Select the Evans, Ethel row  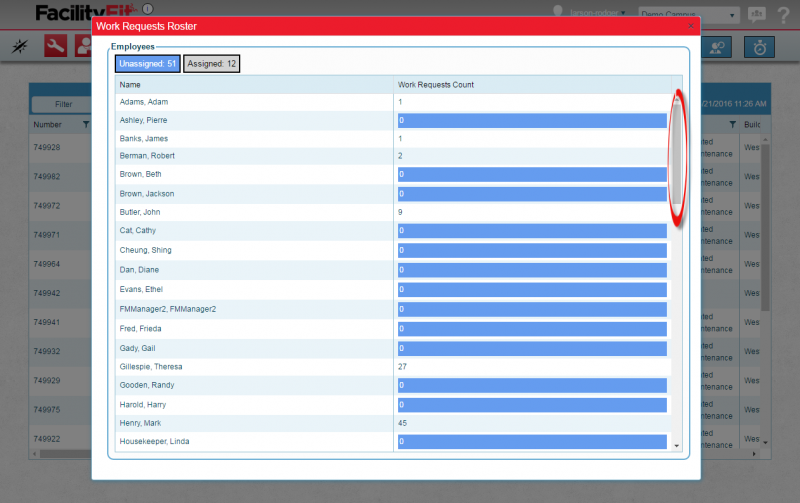coord(393,290)
